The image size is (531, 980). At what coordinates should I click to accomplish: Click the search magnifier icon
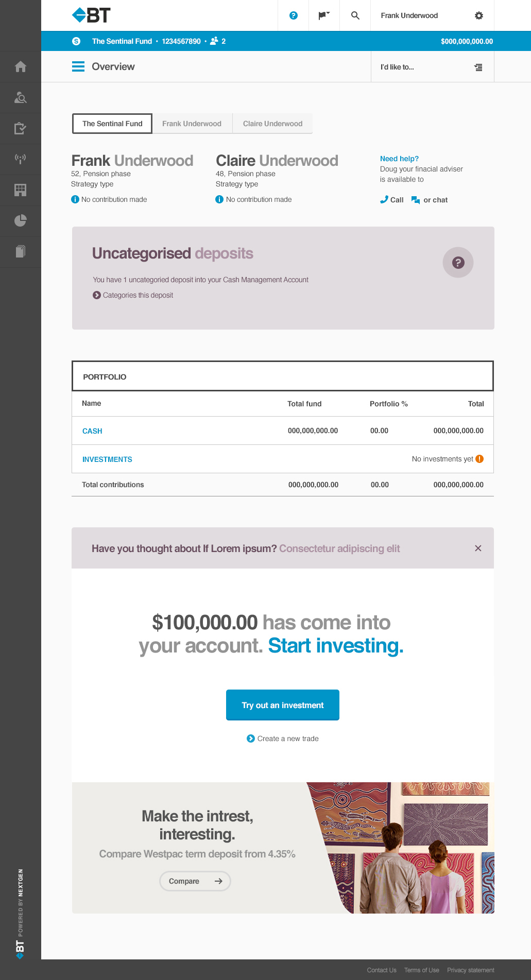355,15
